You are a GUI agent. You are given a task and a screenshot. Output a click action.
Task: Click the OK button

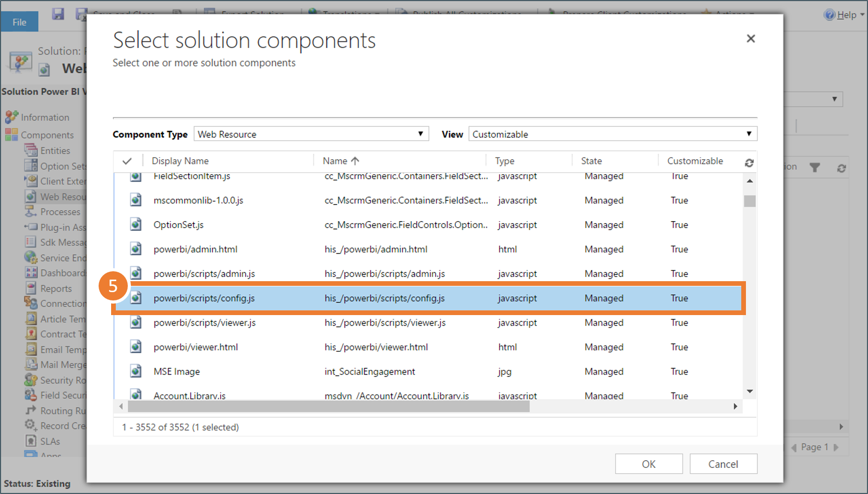pos(648,464)
